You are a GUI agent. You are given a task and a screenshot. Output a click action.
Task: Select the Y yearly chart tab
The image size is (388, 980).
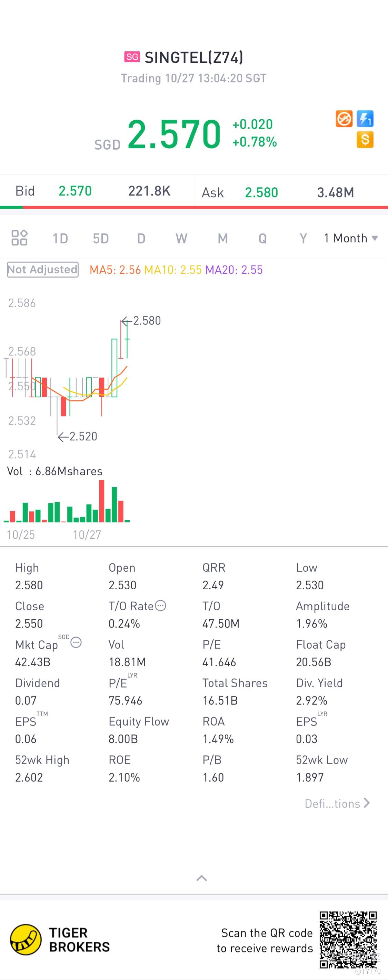point(303,239)
